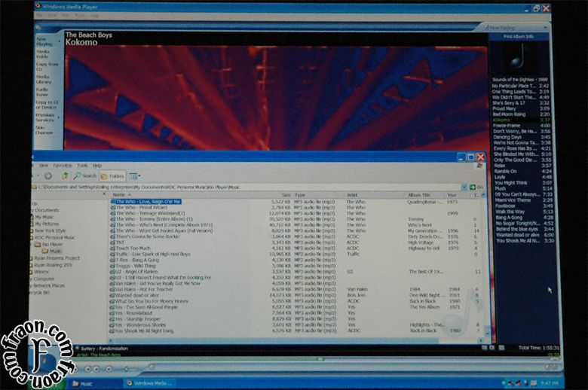Open Copy to CD or Device tab
The width and height of the screenshot is (588, 390).
[47, 105]
